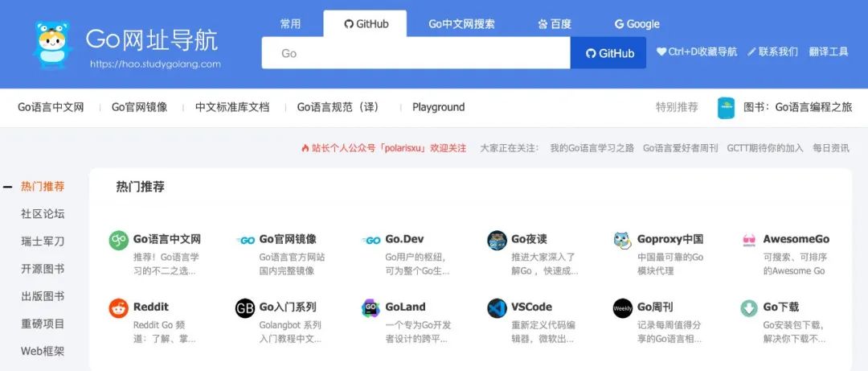Open 我的Go语言学习之路 link
The width and height of the screenshot is (868, 371).
pos(592,148)
